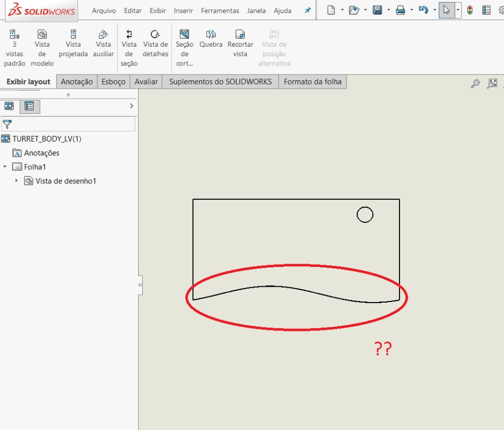The image size is (504, 430).
Task: Select the Anotações folder
Action: point(41,153)
